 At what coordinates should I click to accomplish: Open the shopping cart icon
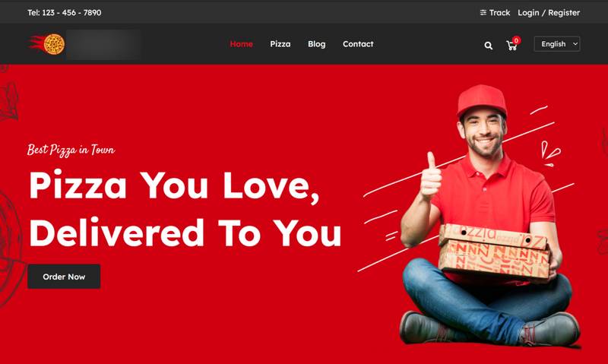tap(511, 46)
